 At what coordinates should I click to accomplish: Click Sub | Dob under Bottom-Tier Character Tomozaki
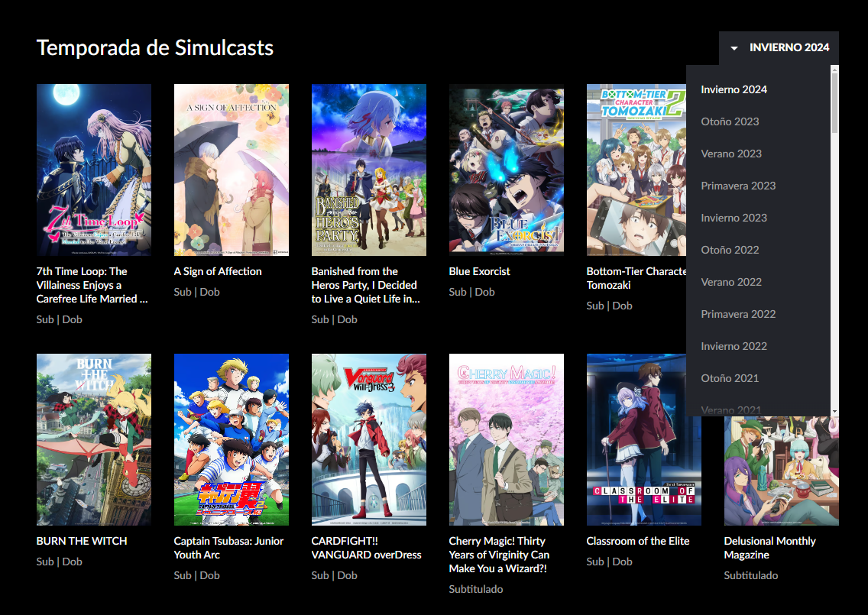(x=610, y=306)
